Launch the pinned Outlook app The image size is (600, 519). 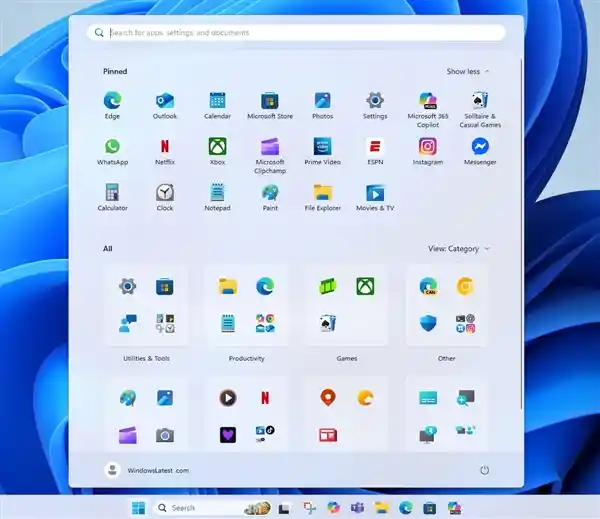coord(165,106)
